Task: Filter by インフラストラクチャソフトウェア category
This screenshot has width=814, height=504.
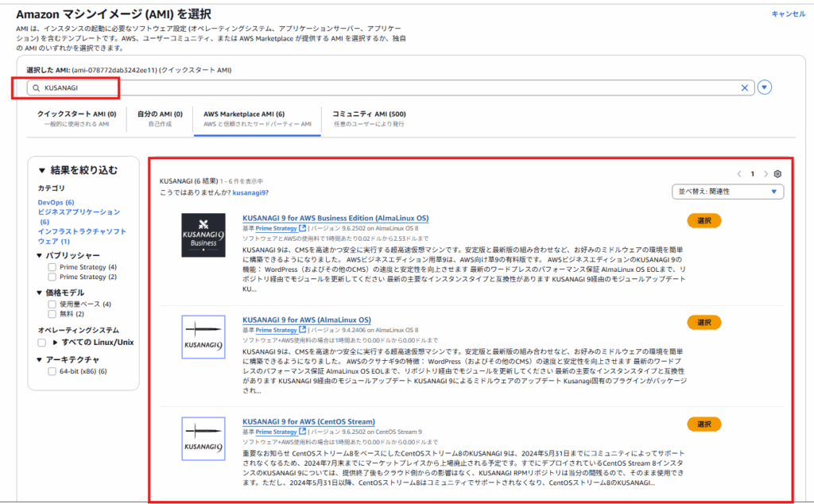Action: click(x=82, y=236)
